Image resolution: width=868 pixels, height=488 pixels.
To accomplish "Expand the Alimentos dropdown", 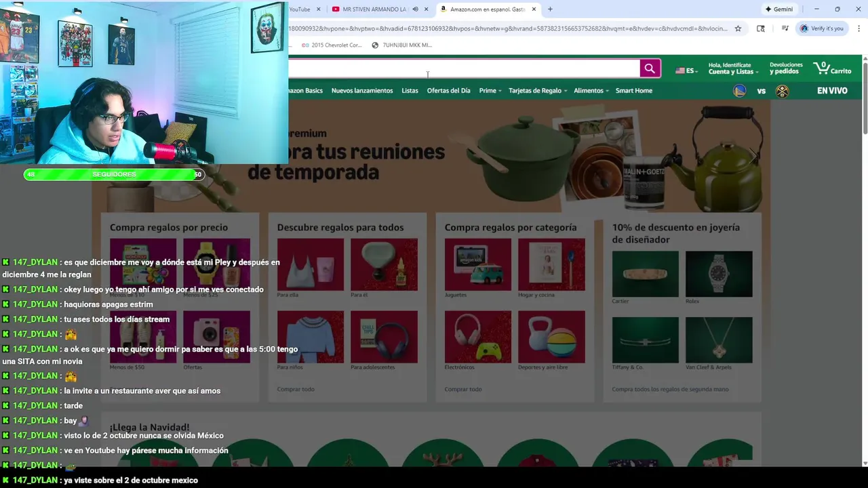I will coord(591,91).
